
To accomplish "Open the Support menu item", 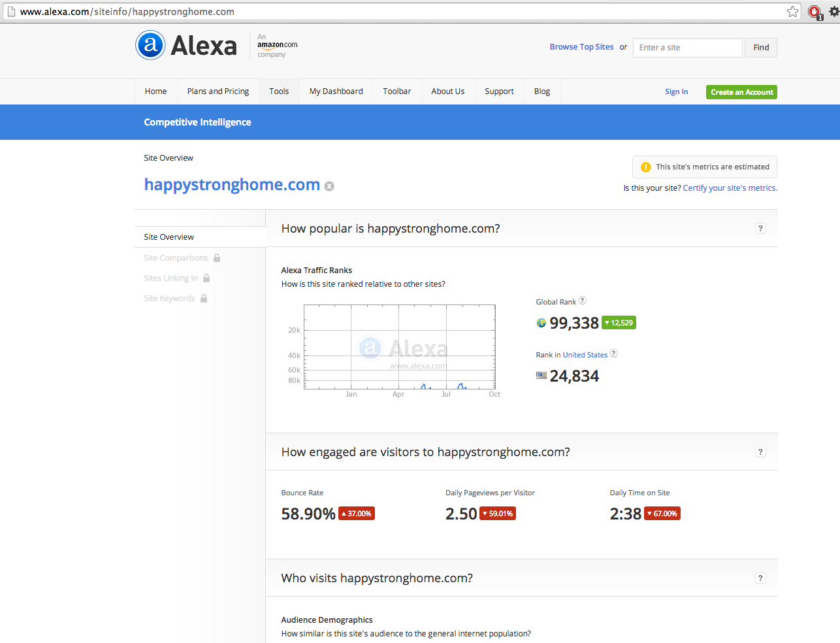I will click(499, 91).
